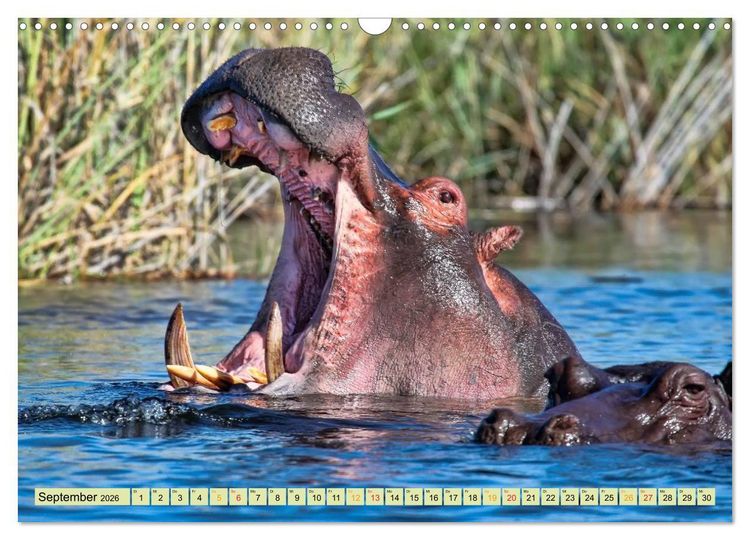Click the hippo's large lower tusk
This screenshot has height=540, width=750.
click(x=178, y=342)
